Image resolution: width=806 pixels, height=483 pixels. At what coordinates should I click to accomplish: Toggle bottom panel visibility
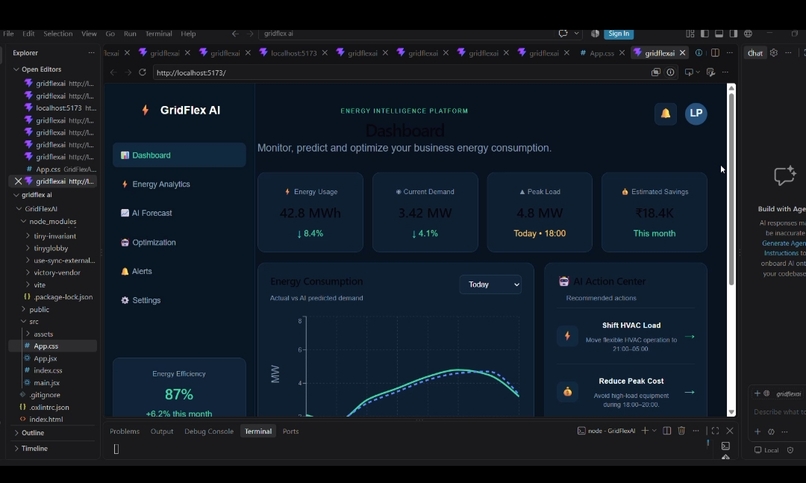click(x=719, y=33)
